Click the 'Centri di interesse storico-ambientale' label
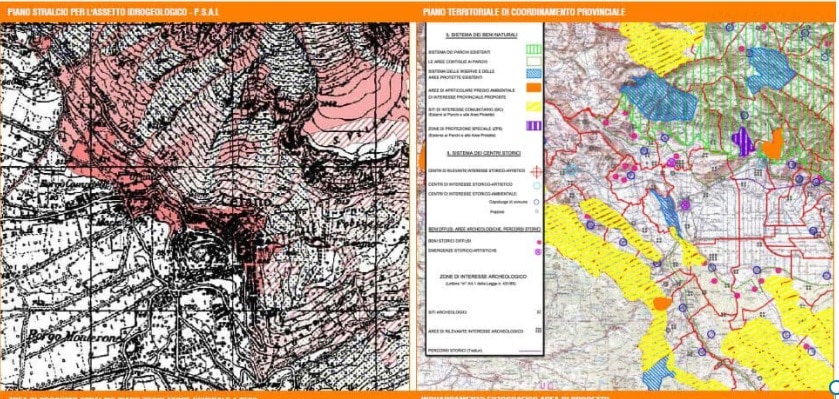839x399 pixels. tap(472, 194)
